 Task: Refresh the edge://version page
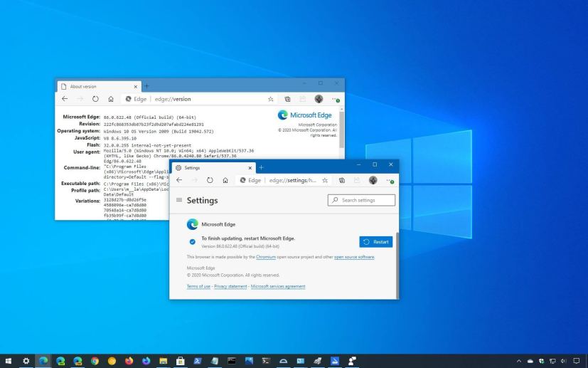95,99
